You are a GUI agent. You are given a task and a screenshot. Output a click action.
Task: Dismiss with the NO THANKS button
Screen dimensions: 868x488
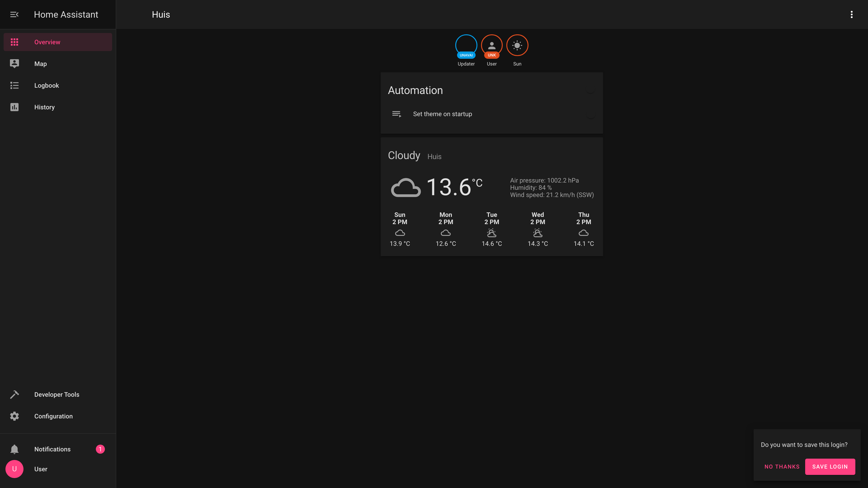[782, 467]
